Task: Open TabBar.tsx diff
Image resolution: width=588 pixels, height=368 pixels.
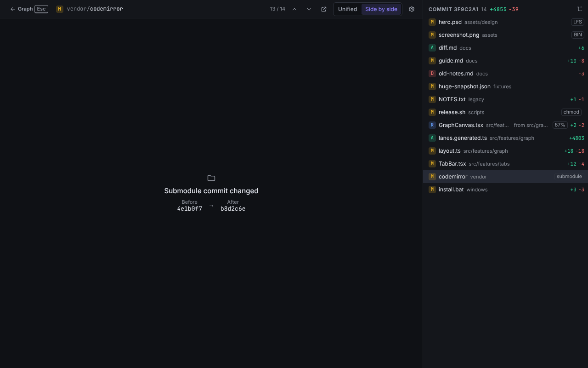Action: pos(505,164)
